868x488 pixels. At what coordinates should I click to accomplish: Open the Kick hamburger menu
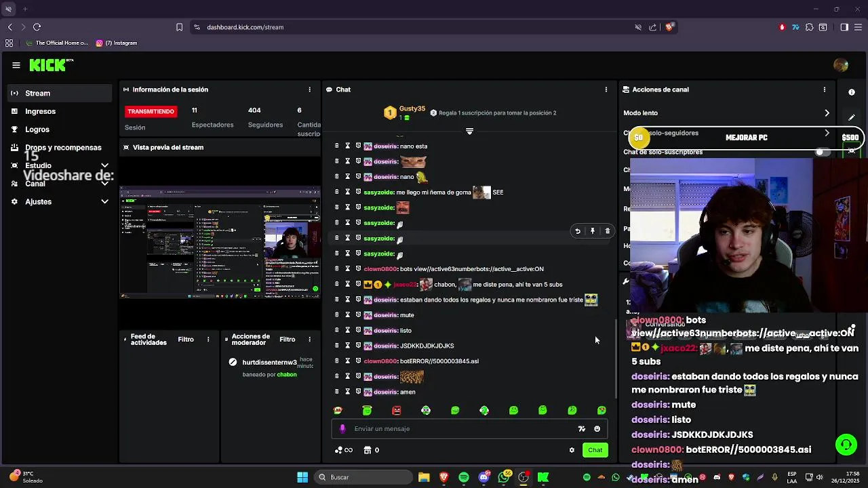point(16,65)
